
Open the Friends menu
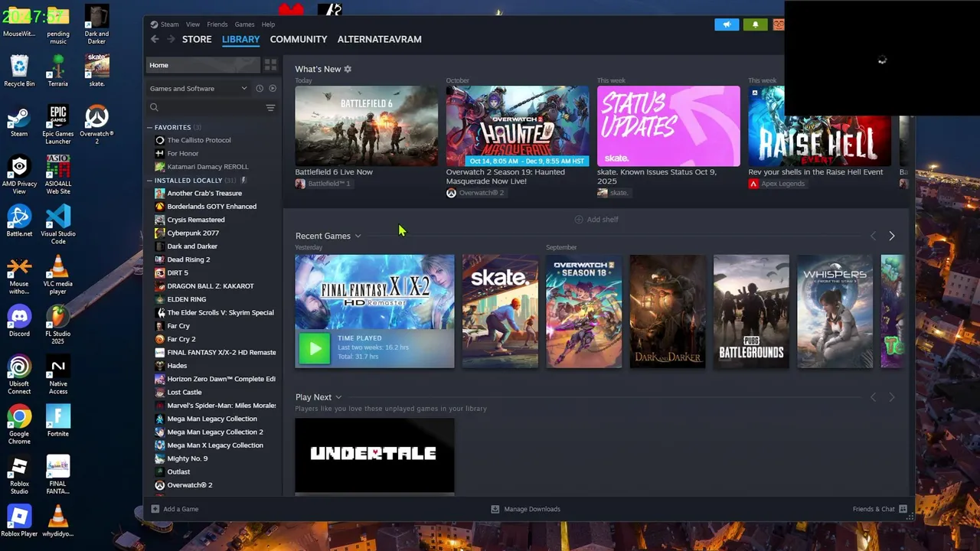217,24
